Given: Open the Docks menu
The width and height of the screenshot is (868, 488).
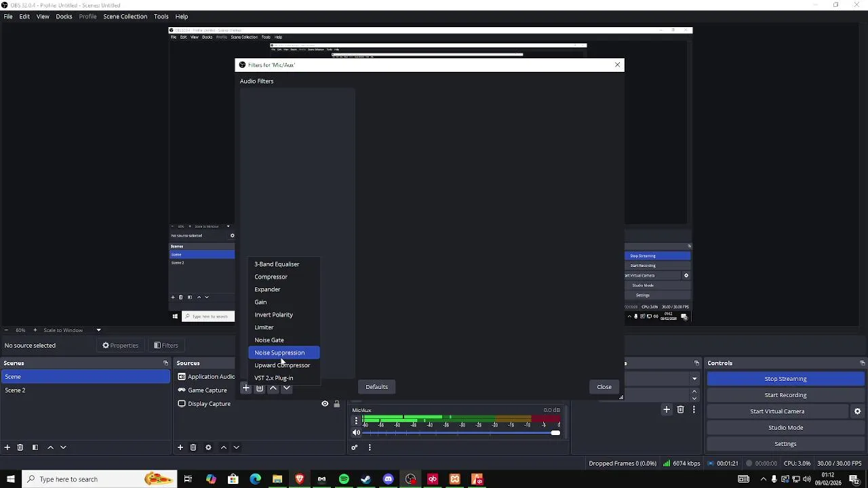Looking at the screenshot, I should [x=64, y=16].
